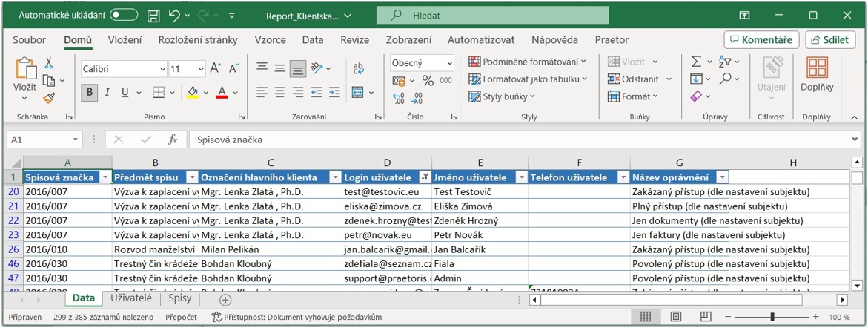
Task: Click the Copy icon
Action: 49,81
